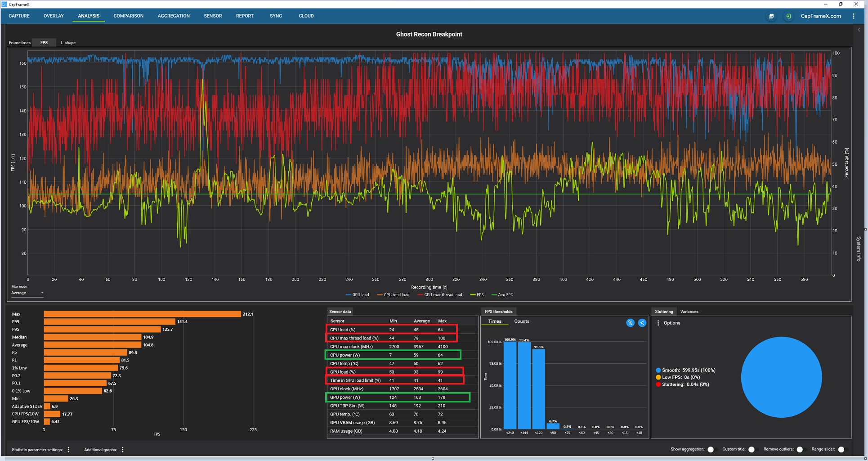Screen dimensions: 868x461
Task: Click the percent button in FPS thresholds
Action: [x=630, y=323]
